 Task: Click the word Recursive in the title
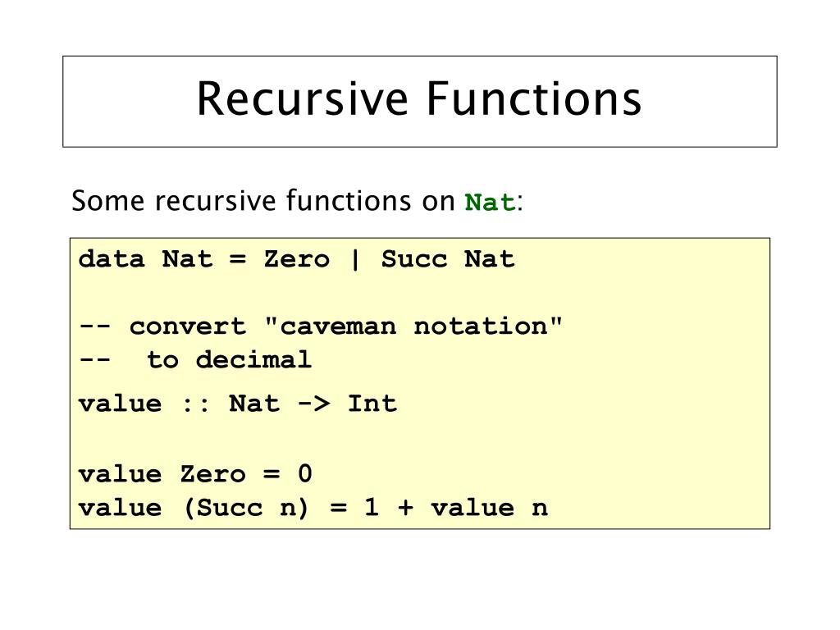coord(303,98)
